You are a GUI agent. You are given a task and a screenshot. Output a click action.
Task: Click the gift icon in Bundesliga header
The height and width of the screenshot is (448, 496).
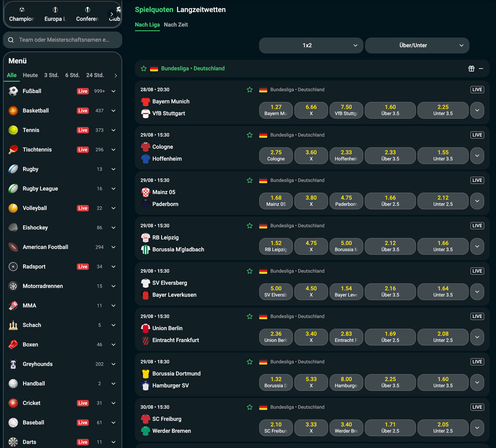tap(471, 69)
